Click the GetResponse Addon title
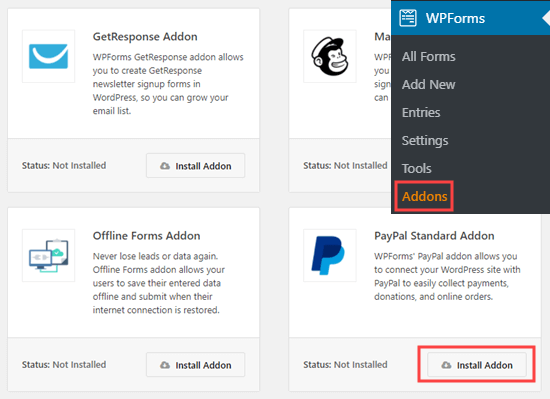Screen dimensions: 550x399 click(x=145, y=36)
